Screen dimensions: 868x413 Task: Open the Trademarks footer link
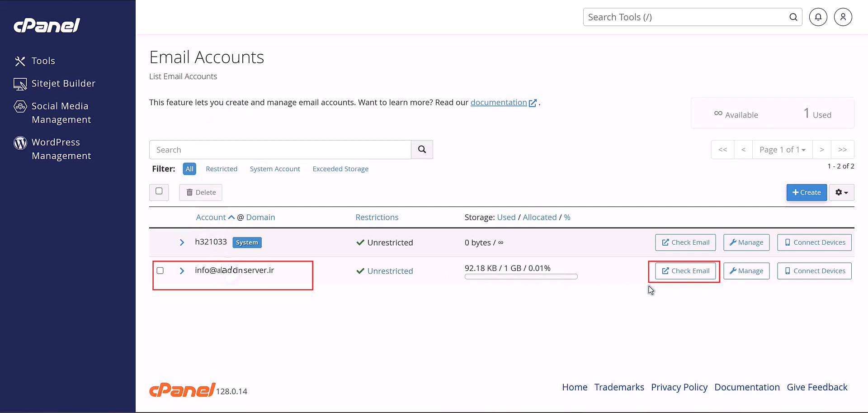click(619, 387)
